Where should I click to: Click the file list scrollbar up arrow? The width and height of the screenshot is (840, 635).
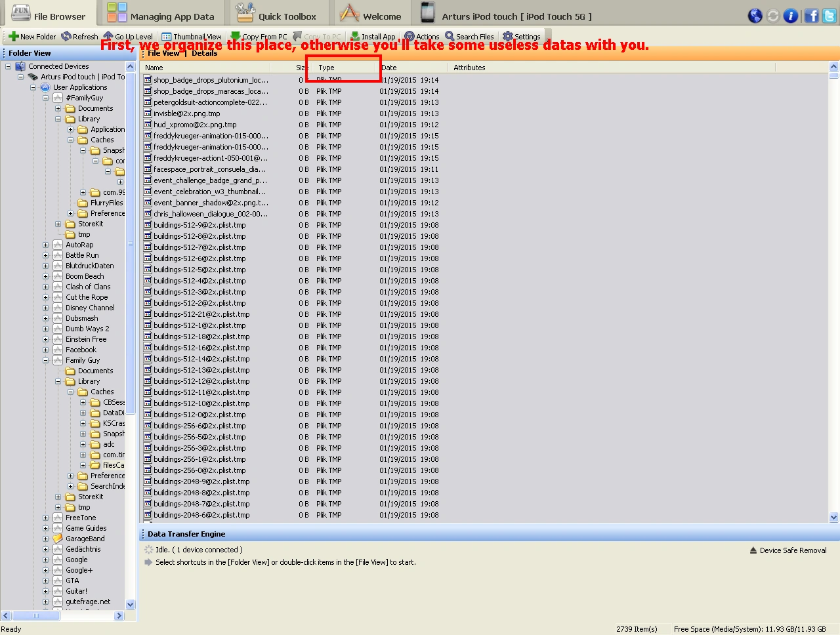pyautogui.click(x=834, y=67)
